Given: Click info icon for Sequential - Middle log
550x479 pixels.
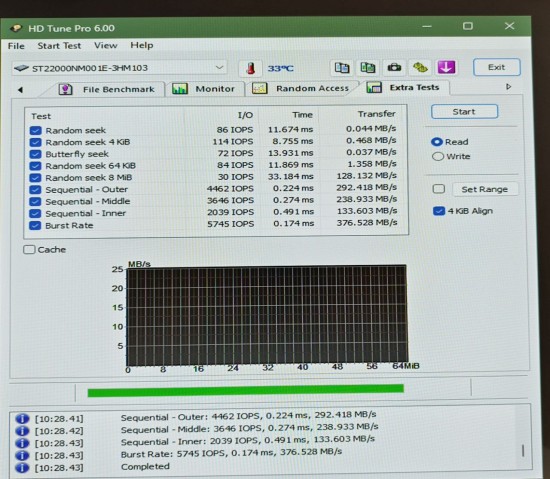Looking at the screenshot, I should [22, 431].
